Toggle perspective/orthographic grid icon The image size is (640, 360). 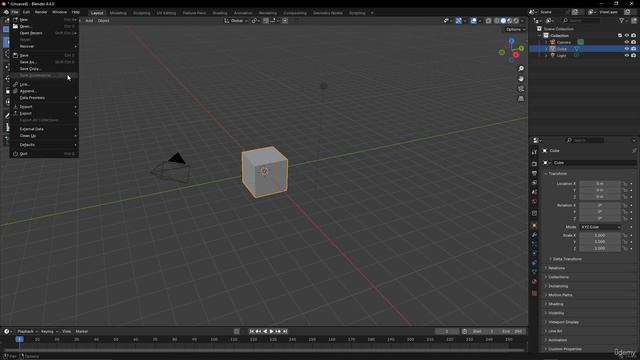[x=521, y=99]
